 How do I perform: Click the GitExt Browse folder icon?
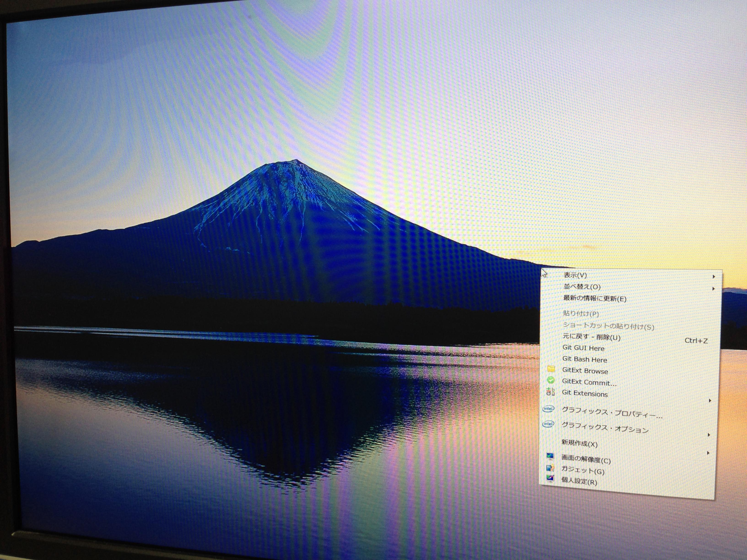pos(551,369)
